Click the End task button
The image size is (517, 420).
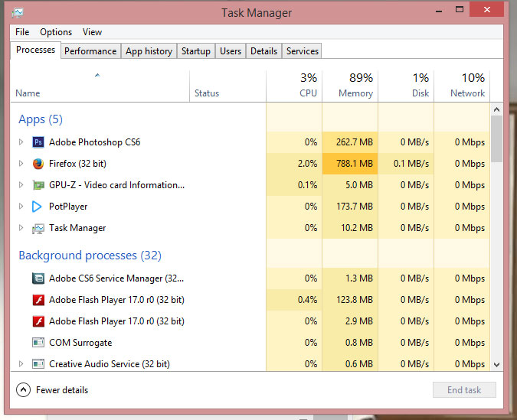pyautogui.click(x=464, y=390)
